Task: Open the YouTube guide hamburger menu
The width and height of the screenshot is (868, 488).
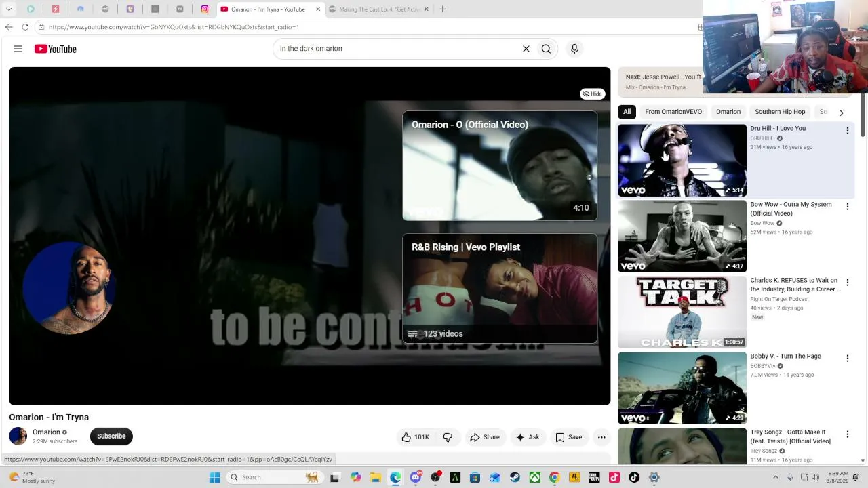Action: (18, 49)
